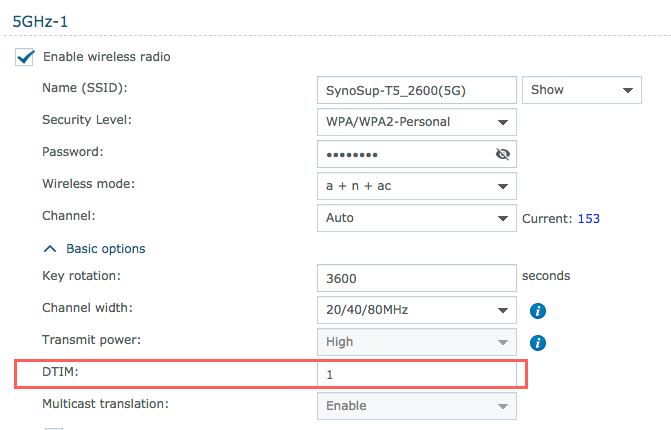Open the Multicast translation dropdown
This screenshot has height=430, width=671.
416,406
